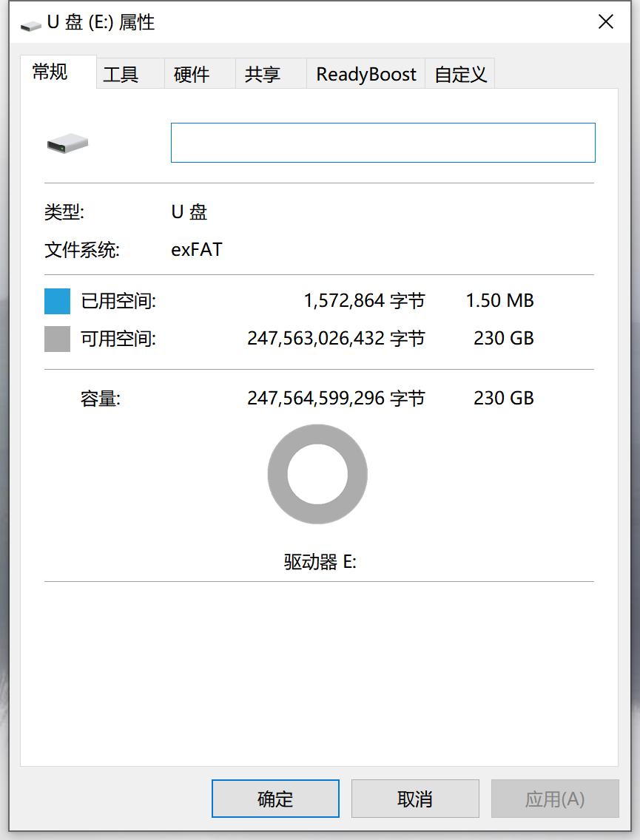The image size is (640, 840).
Task: Click the 容量 capacity value text
Action: pyautogui.click(x=335, y=398)
